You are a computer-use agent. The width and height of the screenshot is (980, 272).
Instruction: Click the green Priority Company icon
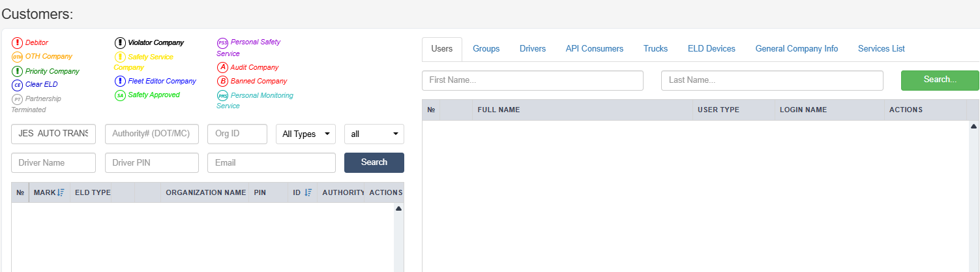coord(17,71)
